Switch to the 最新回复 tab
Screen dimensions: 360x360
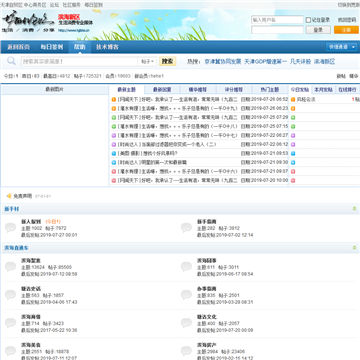[x=162, y=90]
